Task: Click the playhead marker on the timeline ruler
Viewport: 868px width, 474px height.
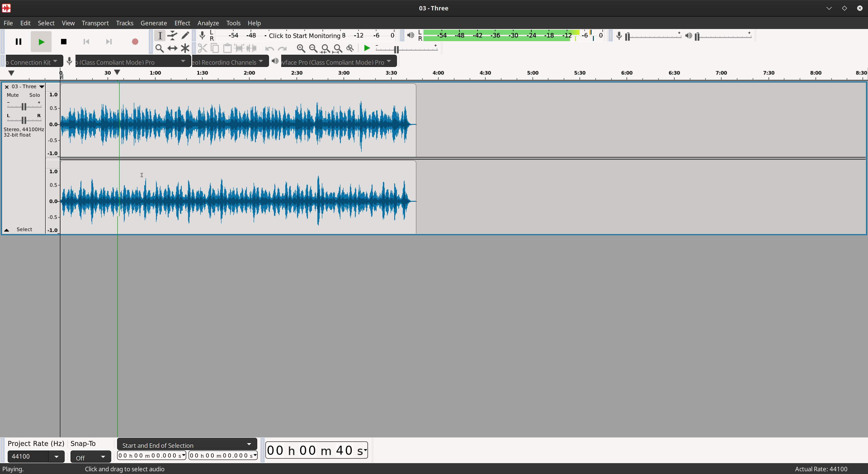Action: tap(117, 73)
